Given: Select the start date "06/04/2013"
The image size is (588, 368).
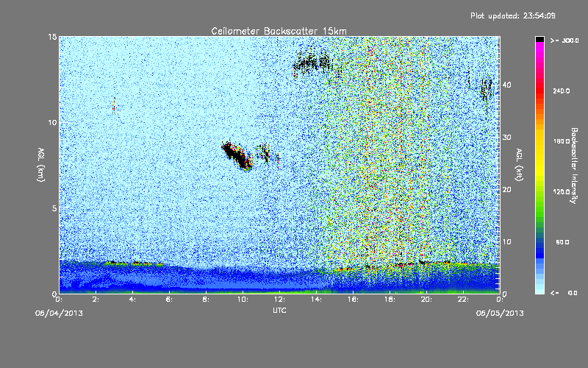Looking at the screenshot, I should tap(59, 314).
